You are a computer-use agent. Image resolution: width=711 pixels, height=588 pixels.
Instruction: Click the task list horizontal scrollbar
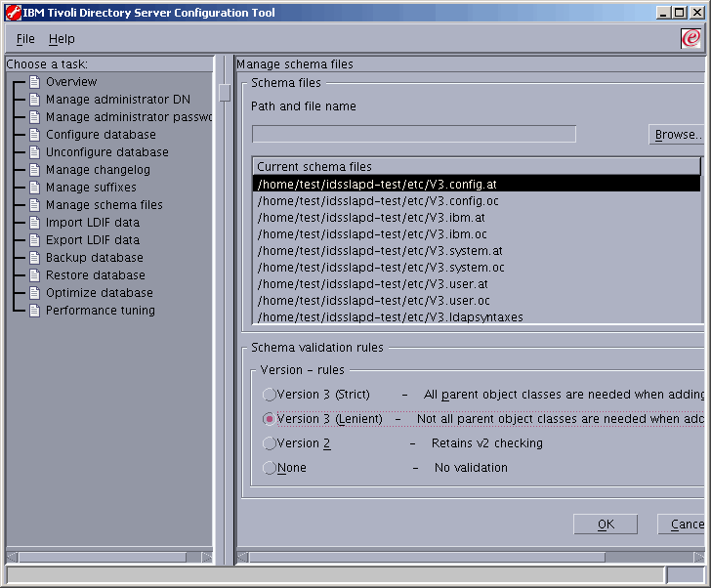(107, 557)
